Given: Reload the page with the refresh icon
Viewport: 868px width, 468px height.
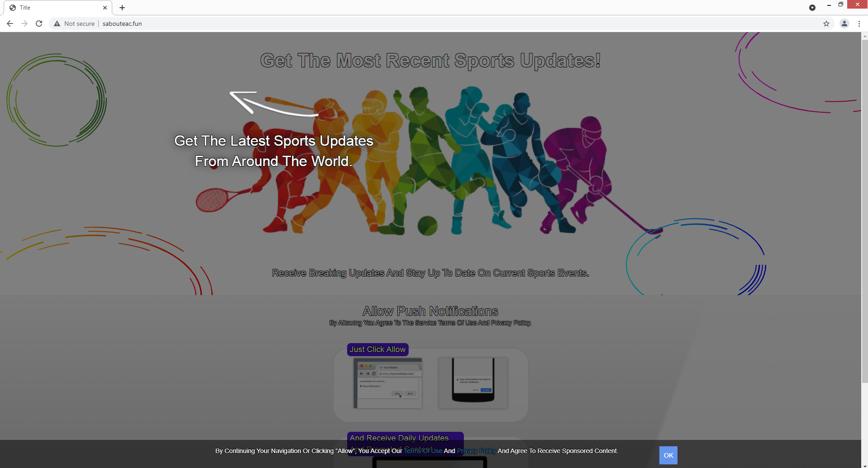Looking at the screenshot, I should pyautogui.click(x=39, y=24).
